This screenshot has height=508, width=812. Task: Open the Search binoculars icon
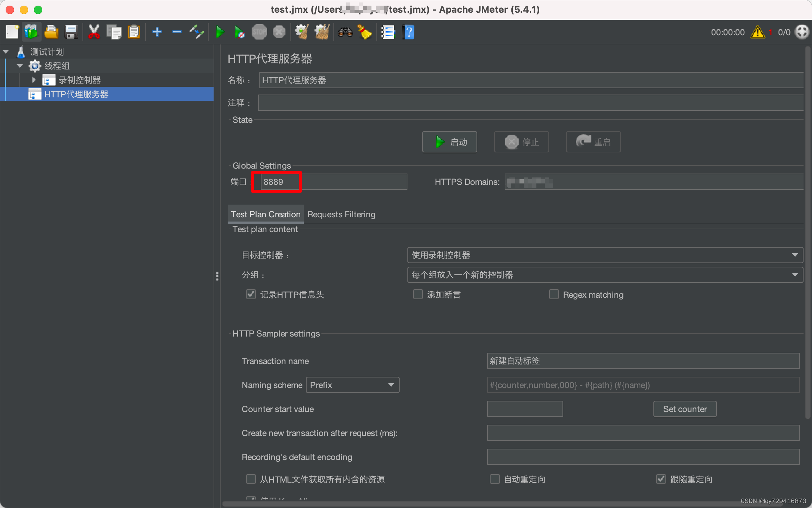(x=345, y=32)
